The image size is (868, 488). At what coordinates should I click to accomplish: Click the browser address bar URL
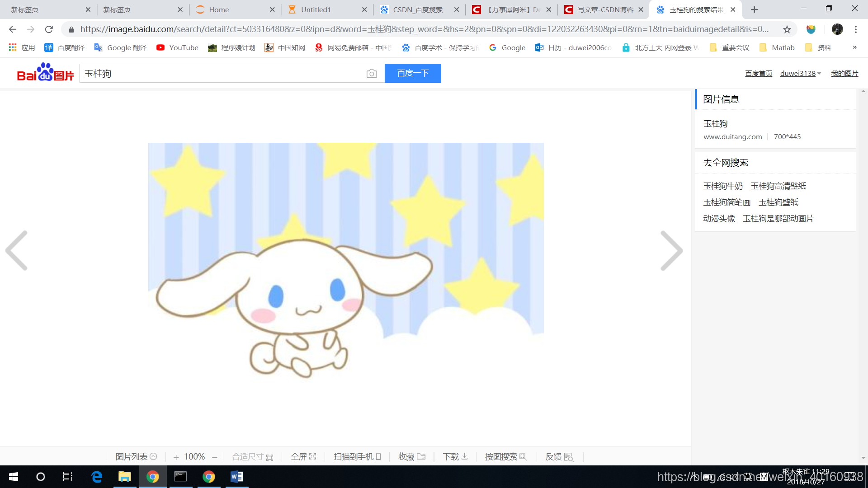(424, 29)
